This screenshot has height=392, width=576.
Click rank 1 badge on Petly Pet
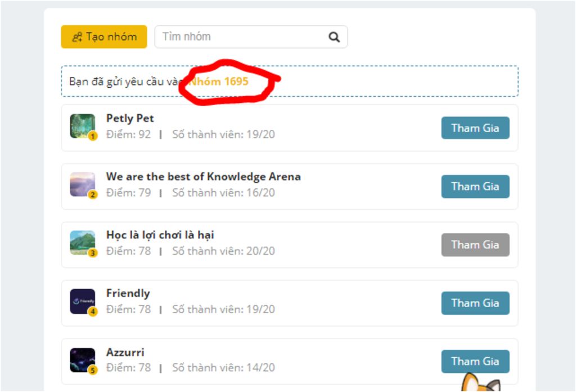coord(93,136)
